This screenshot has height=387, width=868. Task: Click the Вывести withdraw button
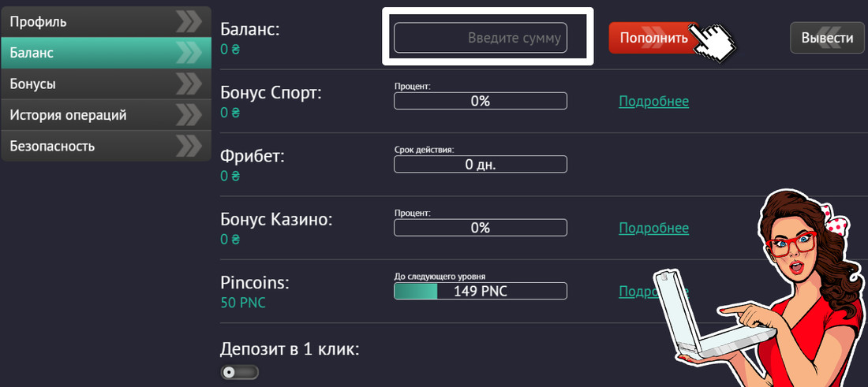(827, 38)
